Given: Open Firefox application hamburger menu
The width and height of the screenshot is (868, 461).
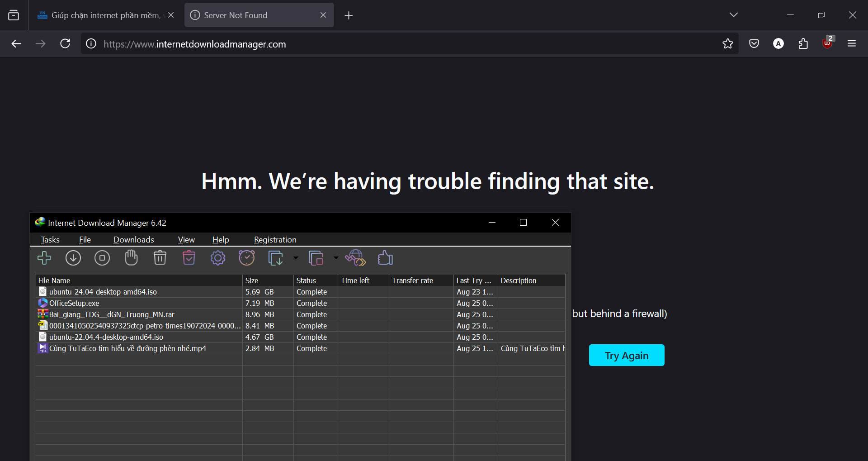Looking at the screenshot, I should point(852,43).
